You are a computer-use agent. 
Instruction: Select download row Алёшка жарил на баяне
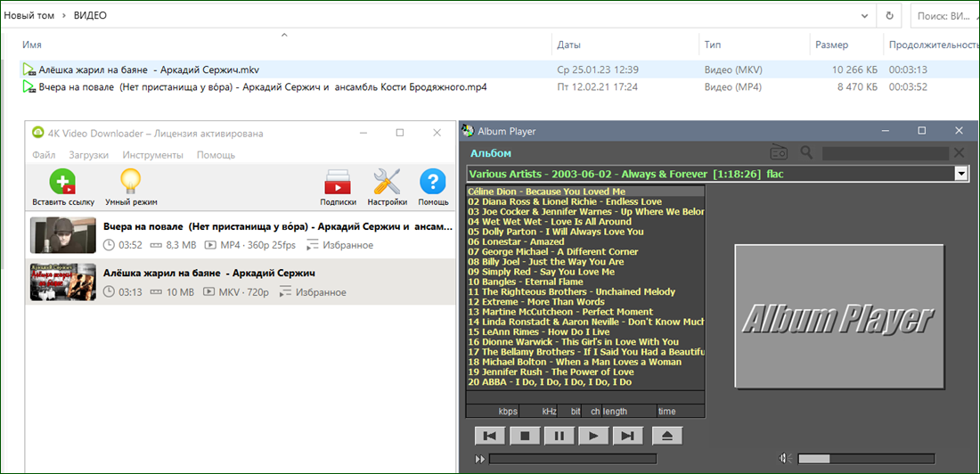point(241,282)
